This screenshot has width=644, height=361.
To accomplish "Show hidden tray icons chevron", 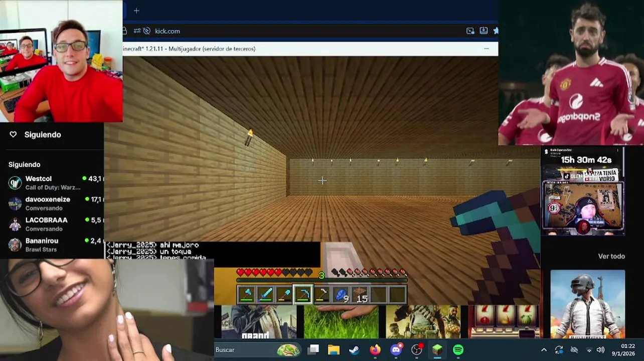I will (x=544, y=350).
